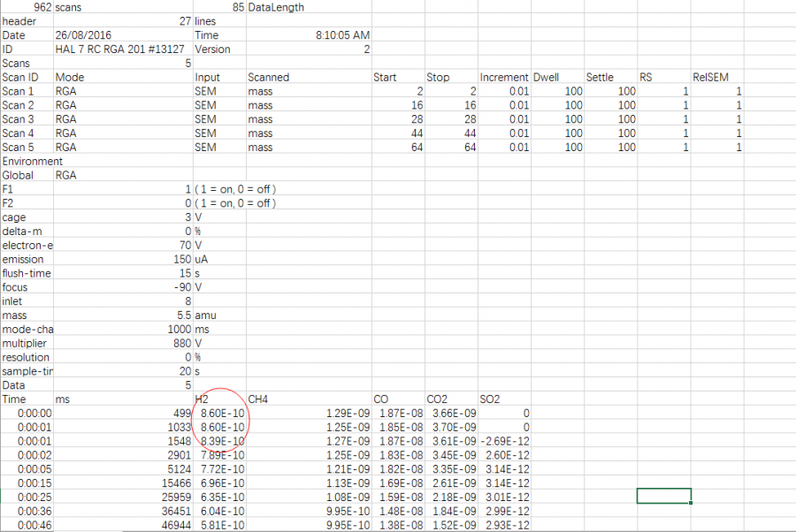The width and height of the screenshot is (796, 532).
Task: Click the Scan ID column header
Action: click(27, 77)
